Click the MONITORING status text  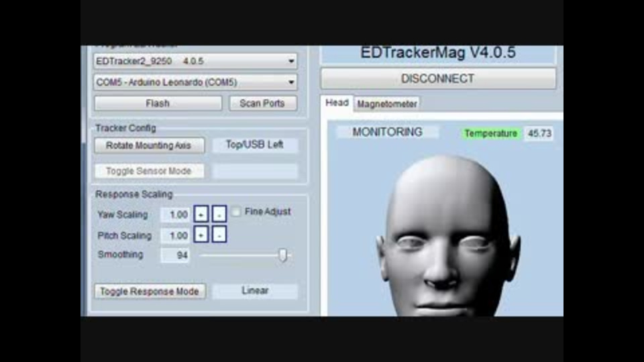pos(387,132)
